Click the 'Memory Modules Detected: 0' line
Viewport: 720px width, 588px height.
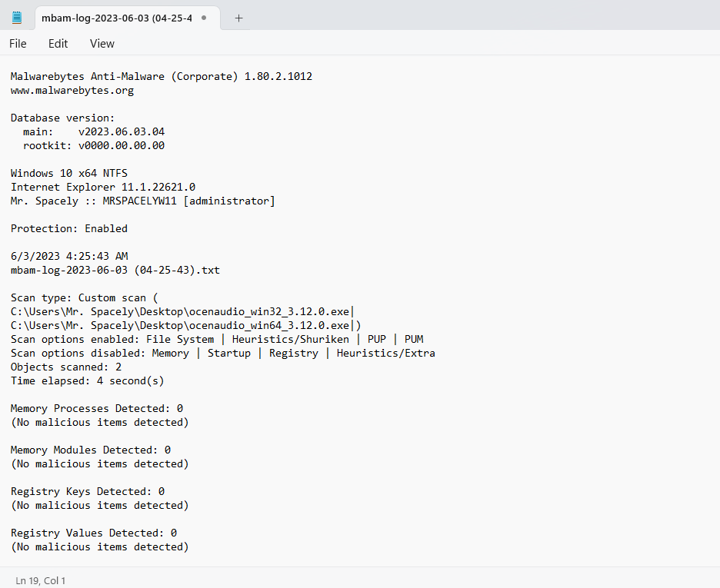(91, 450)
